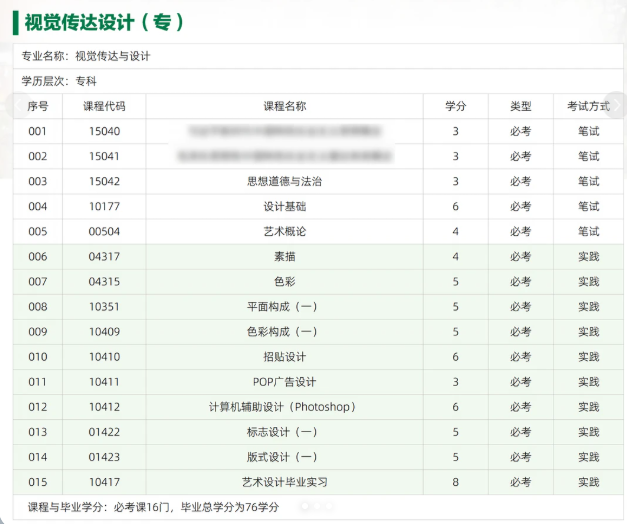Click the 学分 column header
627x524 pixels.
(x=455, y=106)
